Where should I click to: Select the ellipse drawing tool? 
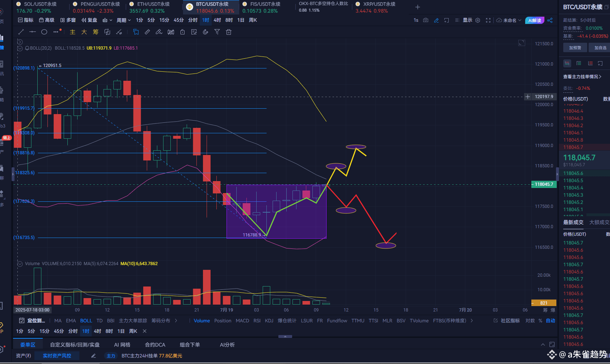pos(44,32)
